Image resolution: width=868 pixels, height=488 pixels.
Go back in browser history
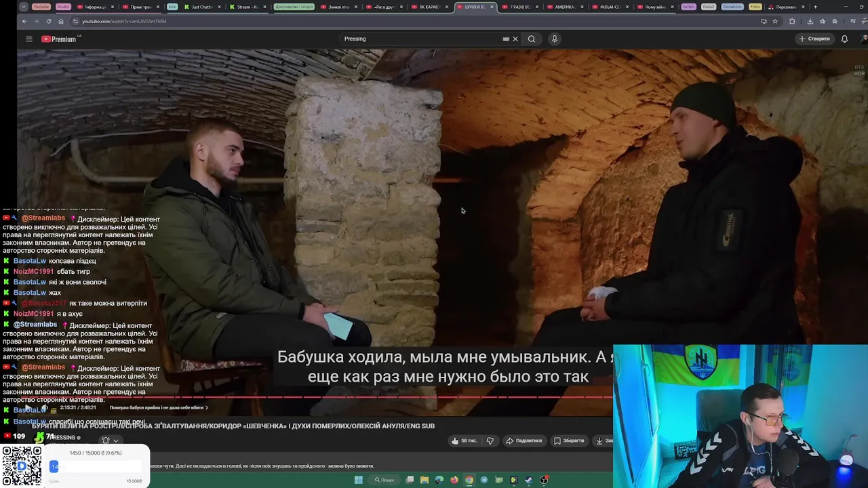point(24,21)
